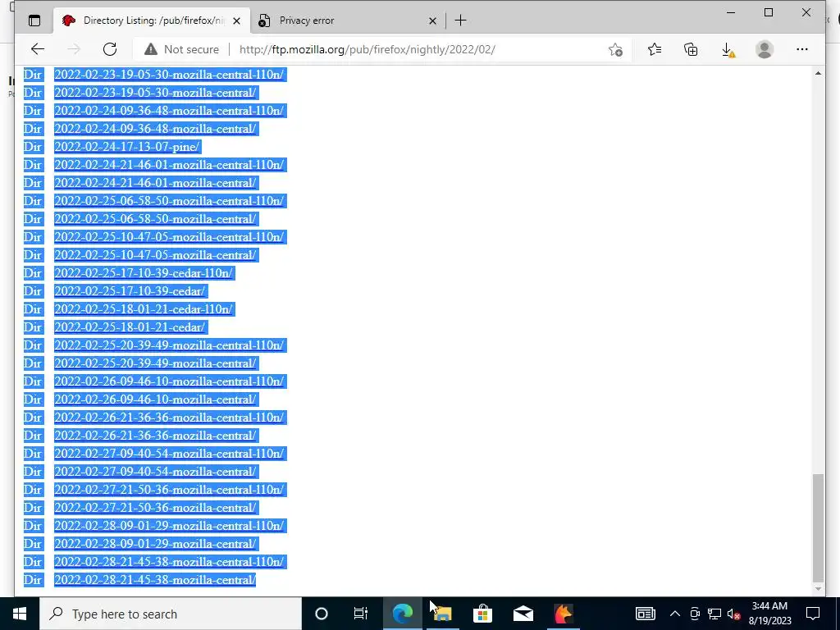Image resolution: width=840 pixels, height=630 pixels.
Task: Open the red fox app on the taskbar
Action: click(x=563, y=614)
